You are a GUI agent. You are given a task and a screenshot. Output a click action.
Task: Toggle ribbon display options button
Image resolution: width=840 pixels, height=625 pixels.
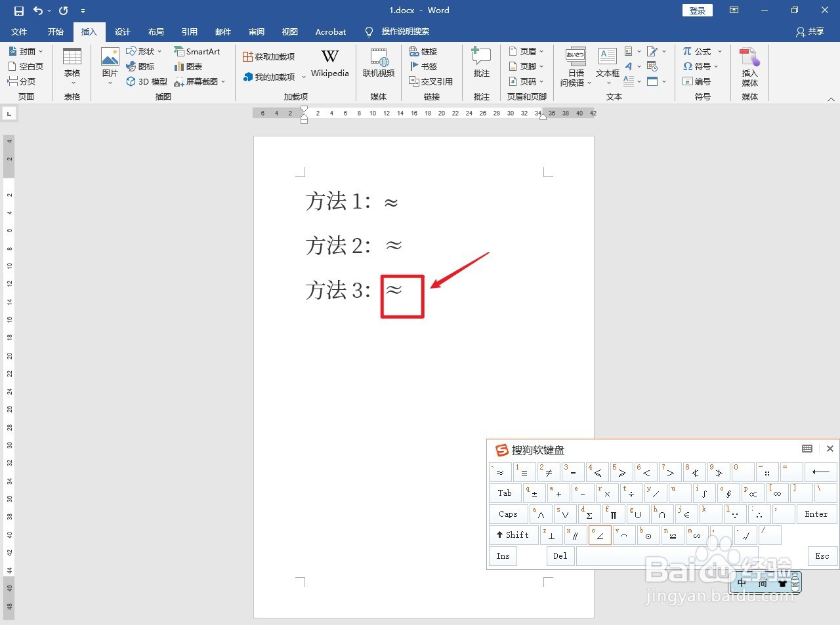pyautogui.click(x=734, y=10)
